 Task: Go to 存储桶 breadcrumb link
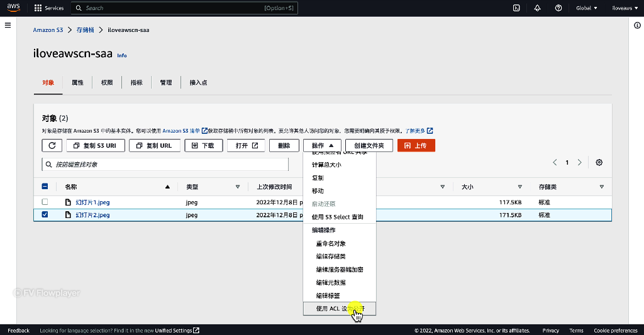(x=85, y=30)
